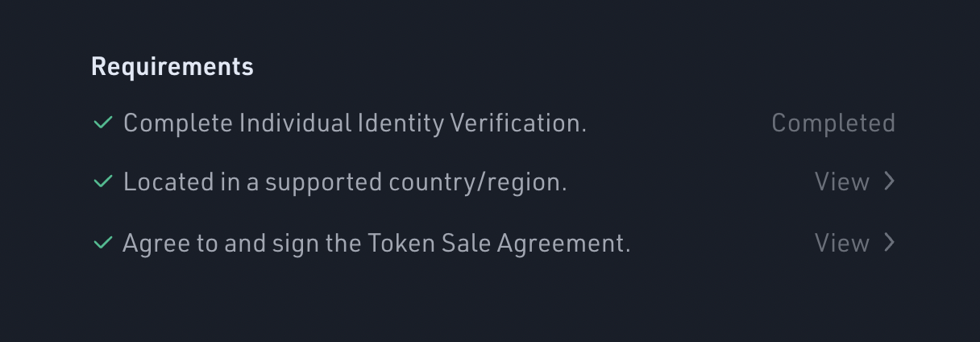Click the green checkmark beside Identity Verification

click(x=102, y=123)
